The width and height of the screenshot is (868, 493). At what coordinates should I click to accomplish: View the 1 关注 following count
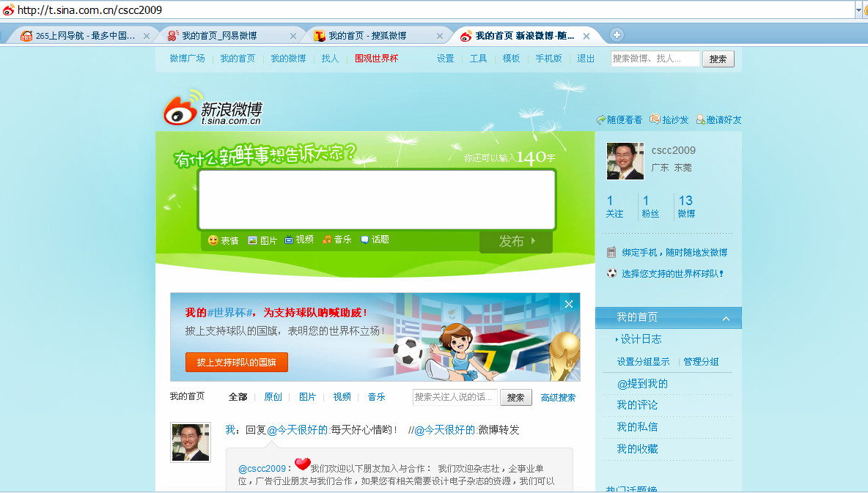(x=614, y=207)
